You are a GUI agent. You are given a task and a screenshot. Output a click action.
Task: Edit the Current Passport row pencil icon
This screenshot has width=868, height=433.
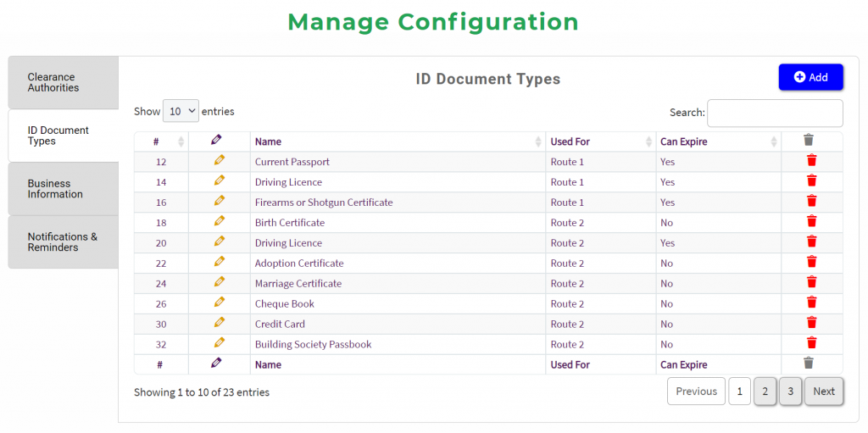[220, 161]
